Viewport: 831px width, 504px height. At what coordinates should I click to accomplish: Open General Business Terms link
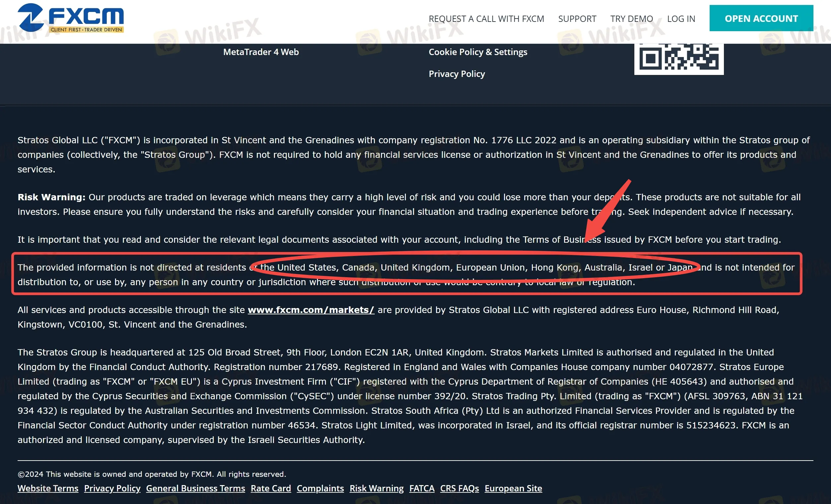(195, 488)
